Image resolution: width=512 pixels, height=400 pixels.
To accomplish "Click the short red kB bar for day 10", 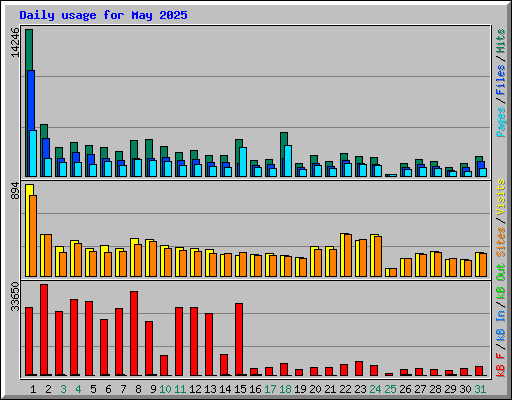I will pyautogui.click(x=164, y=365).
